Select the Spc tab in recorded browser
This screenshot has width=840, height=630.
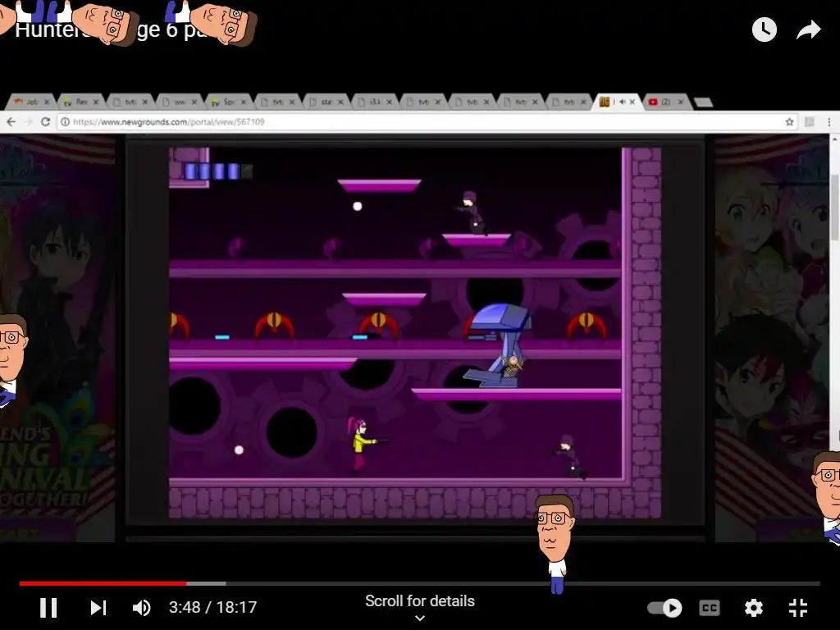click(227, 102)
